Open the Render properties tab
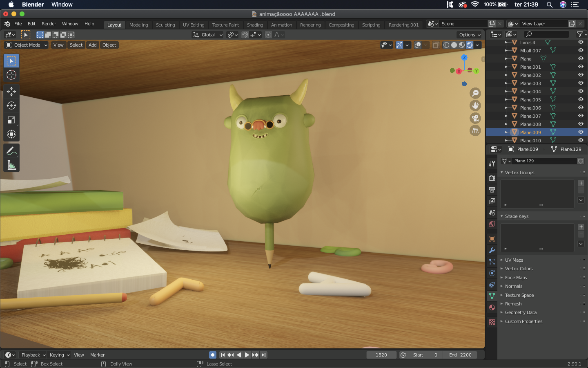 coord(492,178)
